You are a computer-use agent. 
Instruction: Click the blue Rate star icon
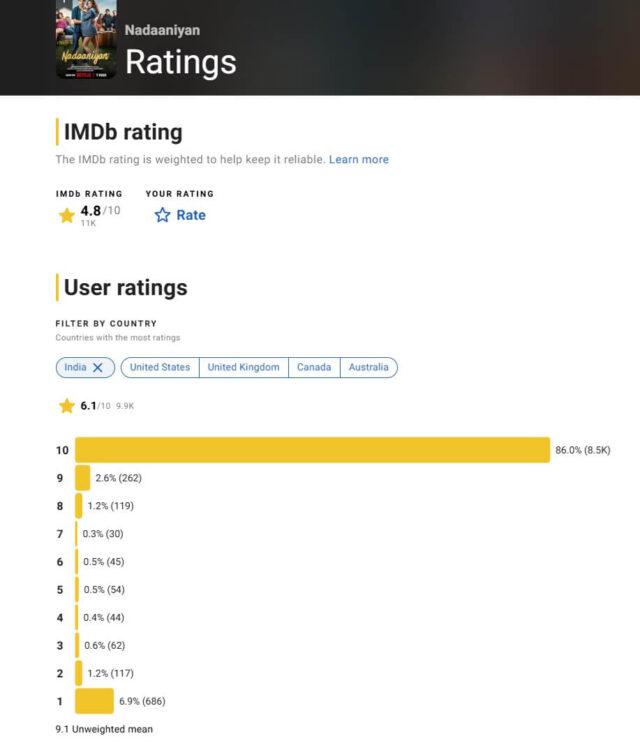[x=162, y=215]
